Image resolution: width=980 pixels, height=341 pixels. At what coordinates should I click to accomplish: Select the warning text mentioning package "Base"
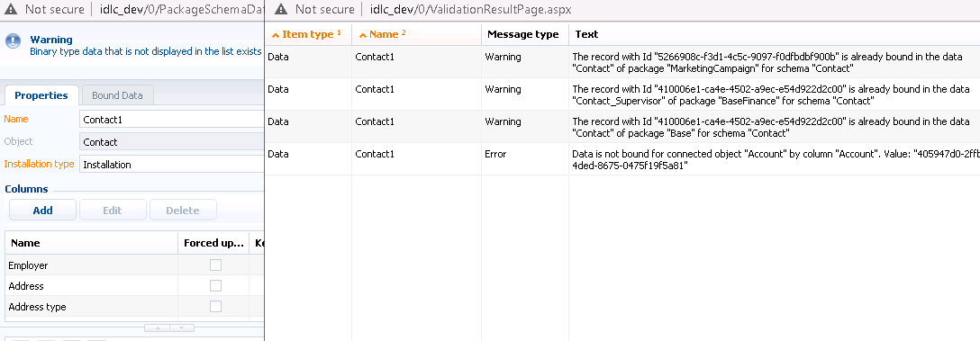point(771,127)
